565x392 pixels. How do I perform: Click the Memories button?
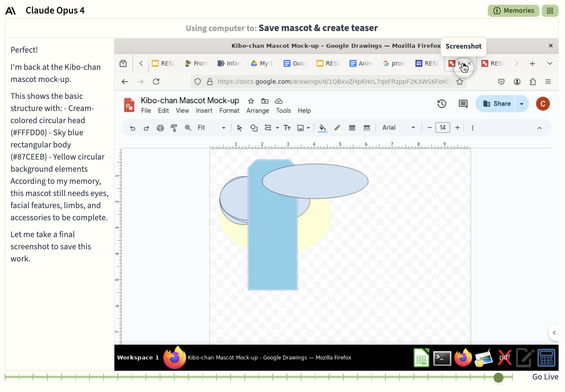(x=513, y=10)
